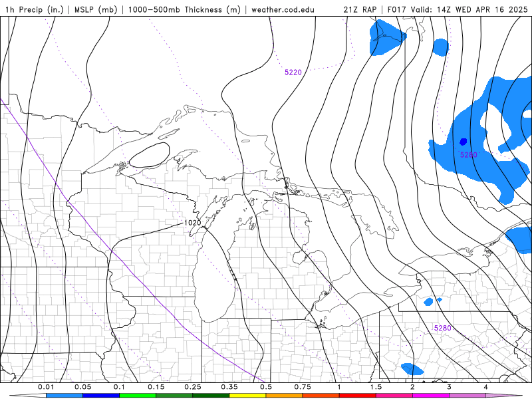Viewport: 532px width, 399px height.
Task: Click the '1020' isobar label near Wisconsin
Action: click(x=192, y=223)
